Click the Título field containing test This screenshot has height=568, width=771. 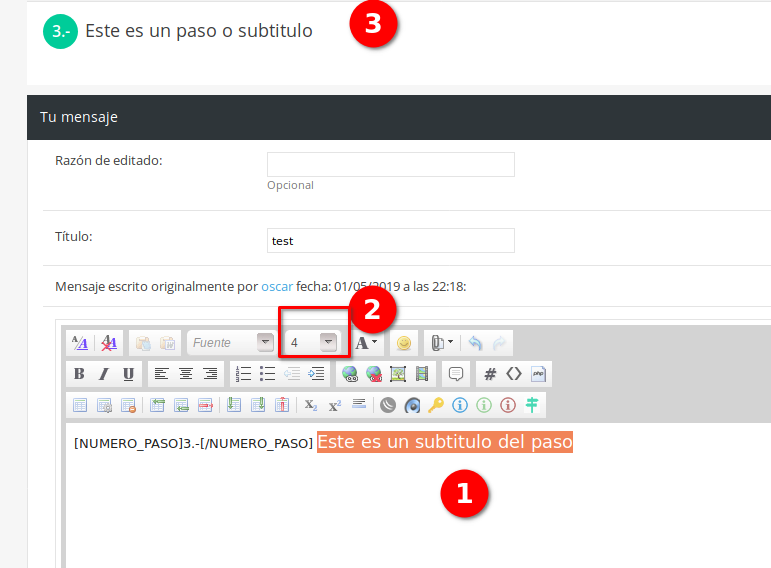pyautogui.click(x=390, y=241)
